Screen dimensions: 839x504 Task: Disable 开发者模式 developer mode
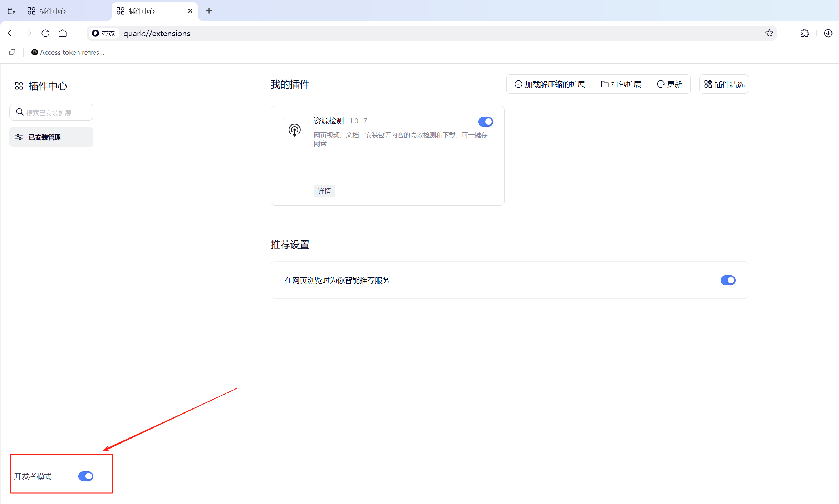[x=85, y=476]
